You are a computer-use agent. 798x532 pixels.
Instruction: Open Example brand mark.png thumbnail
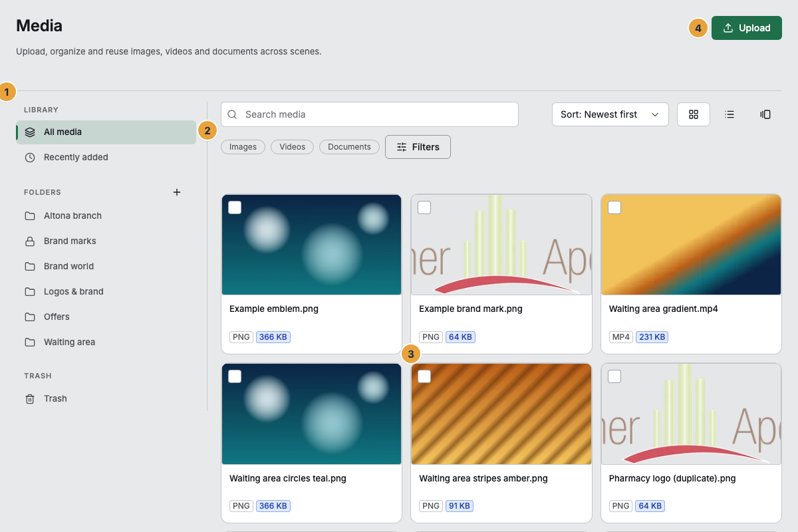point(501,245)
